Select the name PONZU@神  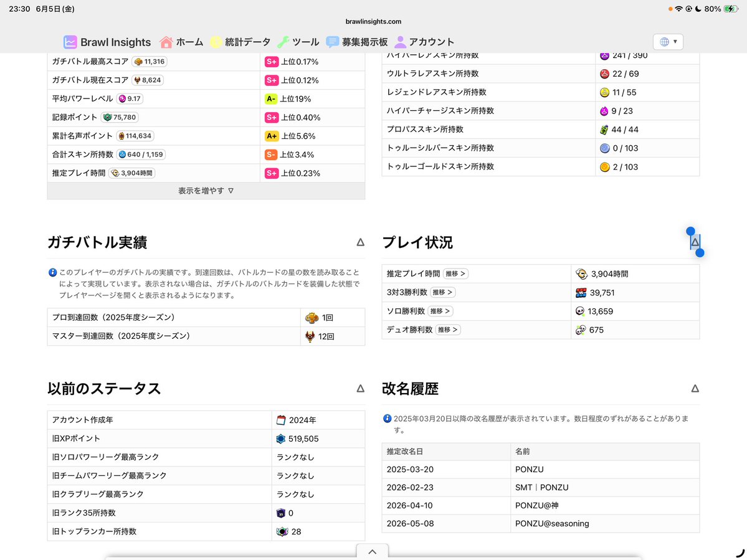click(536, 505)
